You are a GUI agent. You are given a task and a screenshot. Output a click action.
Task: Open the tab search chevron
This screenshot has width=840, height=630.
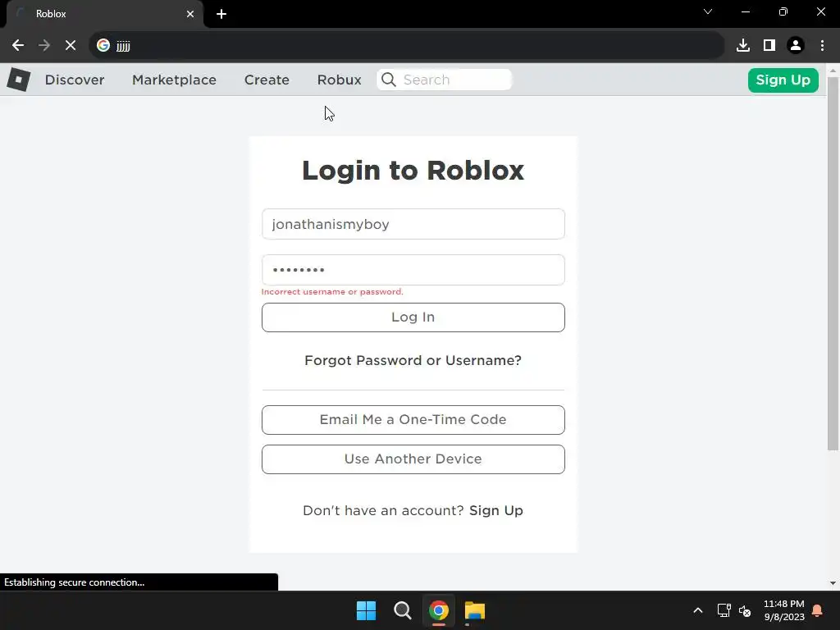click(708, 11)
